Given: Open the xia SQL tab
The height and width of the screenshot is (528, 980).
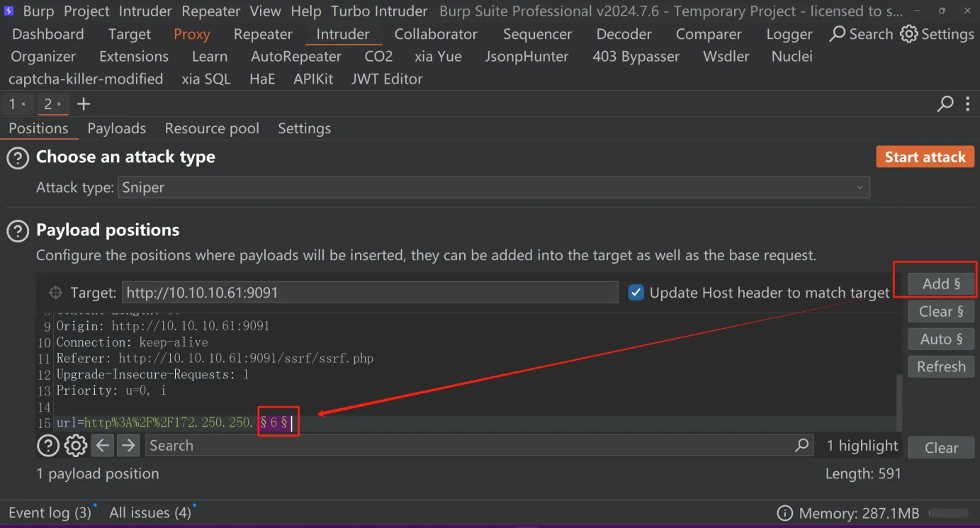Looking at the screenshot, I should [x=206, y=79].
